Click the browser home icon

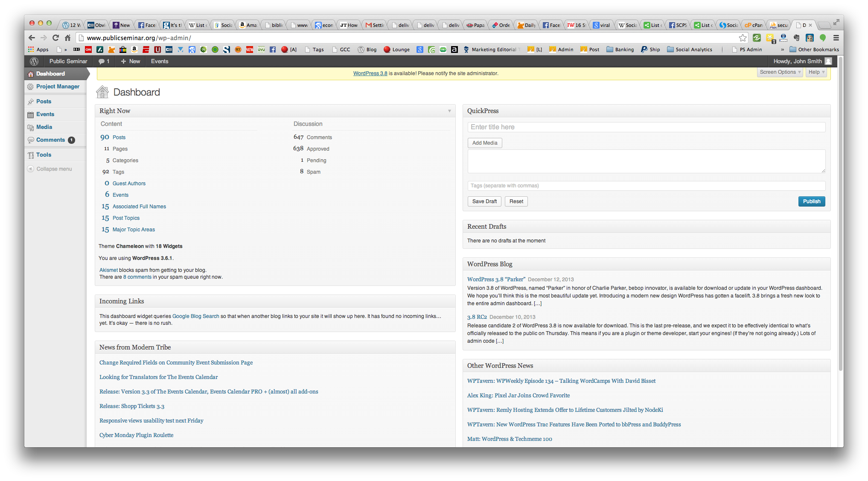coord(67,38)
